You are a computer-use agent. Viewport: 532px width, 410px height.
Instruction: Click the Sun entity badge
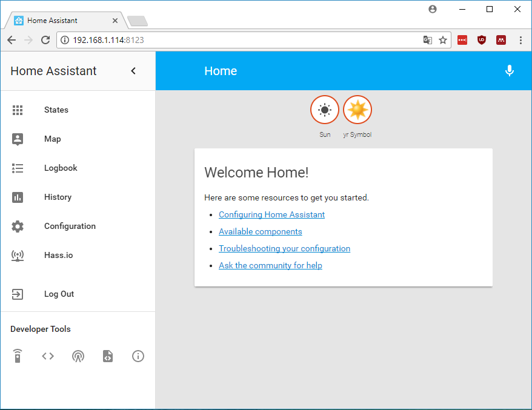[325, 110]
